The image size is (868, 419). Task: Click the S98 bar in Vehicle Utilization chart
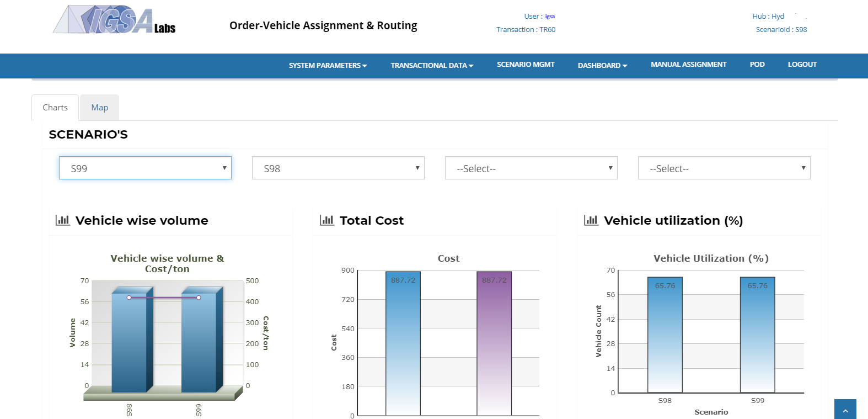(665, 335)
